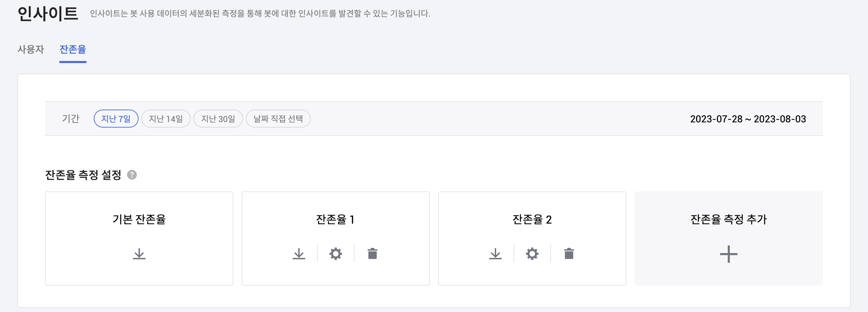Download the 잔존율 1 data

299,254
